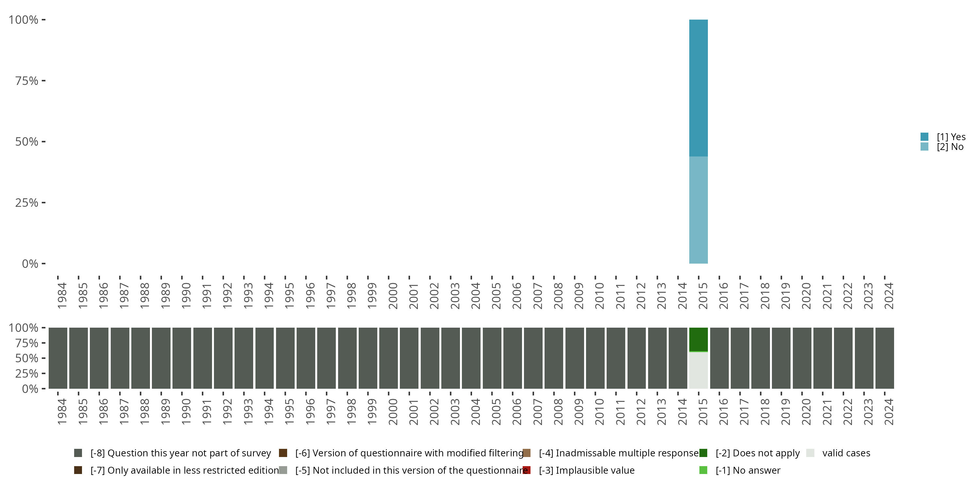980x490 pixels.
Task: Click the [-8] not part of survey swatch
Action: click(78, 453)
